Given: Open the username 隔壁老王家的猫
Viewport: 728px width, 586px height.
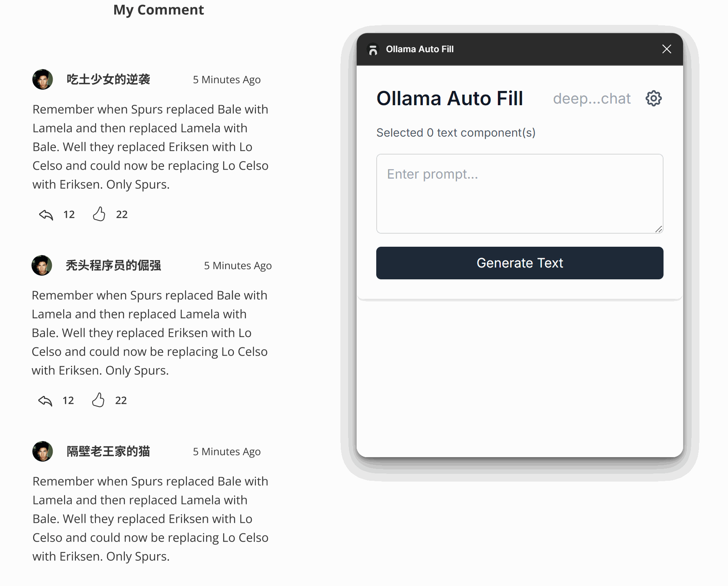Looking at the screenshot, I should coord(109,451).
